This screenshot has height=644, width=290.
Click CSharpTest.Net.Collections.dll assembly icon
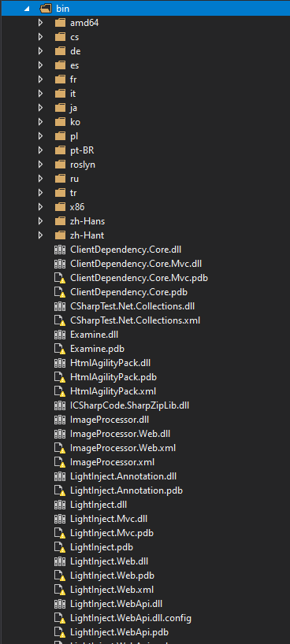(60, 306)
